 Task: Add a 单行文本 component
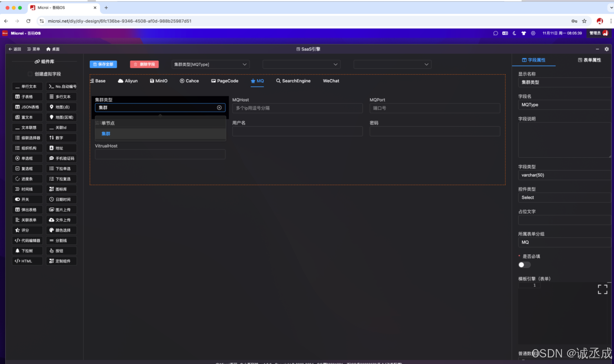27,86
